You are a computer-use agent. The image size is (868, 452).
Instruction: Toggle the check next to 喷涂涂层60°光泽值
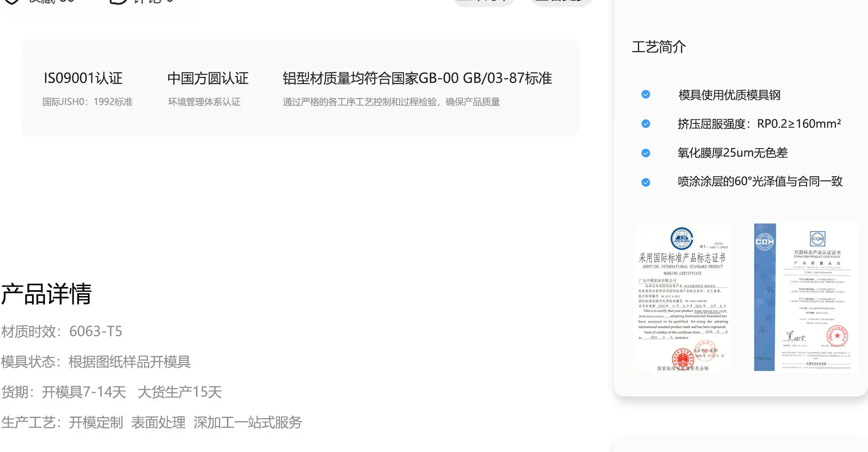646,182
